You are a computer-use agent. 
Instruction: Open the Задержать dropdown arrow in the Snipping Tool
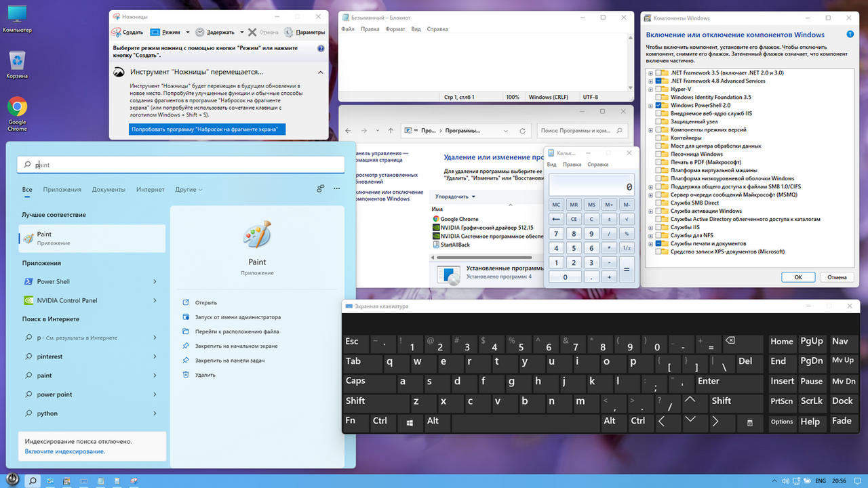coord(241,32)
